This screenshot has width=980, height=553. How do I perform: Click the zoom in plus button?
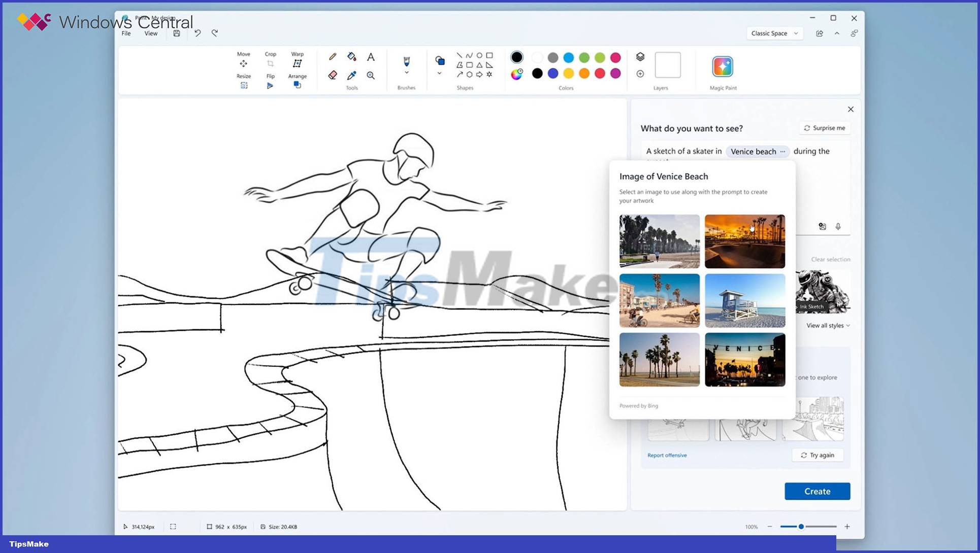click(847, 527)
